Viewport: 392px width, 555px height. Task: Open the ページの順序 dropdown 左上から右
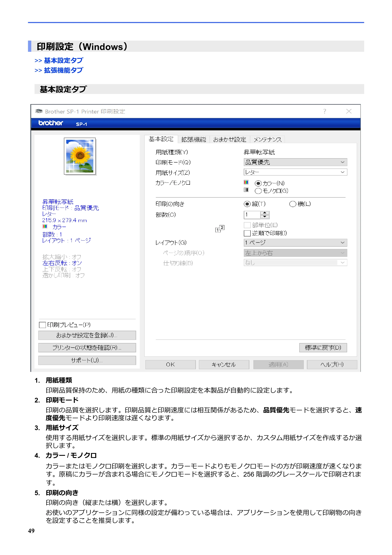pos(295,253)
